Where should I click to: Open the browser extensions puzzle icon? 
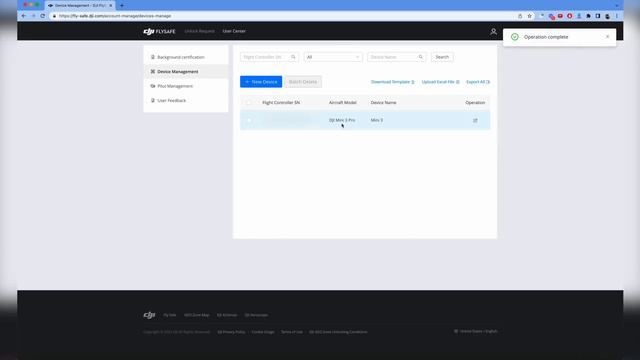point(588,16)
